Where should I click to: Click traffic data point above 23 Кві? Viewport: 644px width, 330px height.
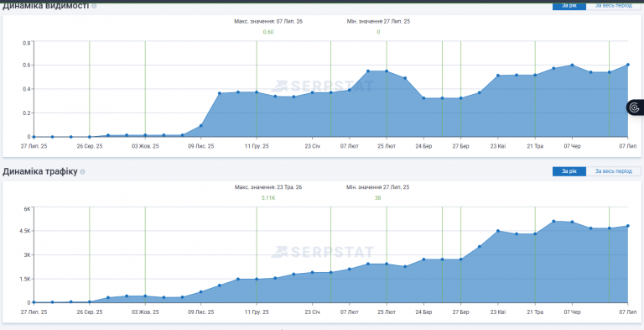(498, 231)
